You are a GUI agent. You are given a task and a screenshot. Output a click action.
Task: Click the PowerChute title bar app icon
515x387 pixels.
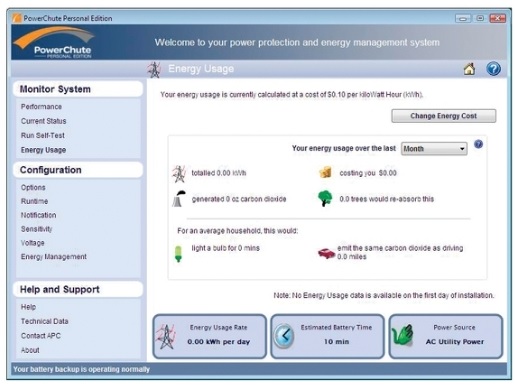click(x=17, y=18)
